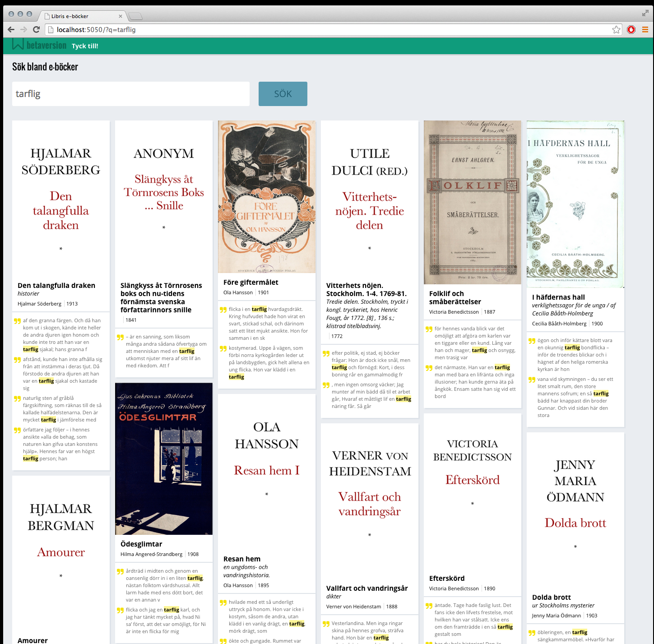Click the search field containing tarflig
This screenshot has height=644, width=654.
click(131, 94)
